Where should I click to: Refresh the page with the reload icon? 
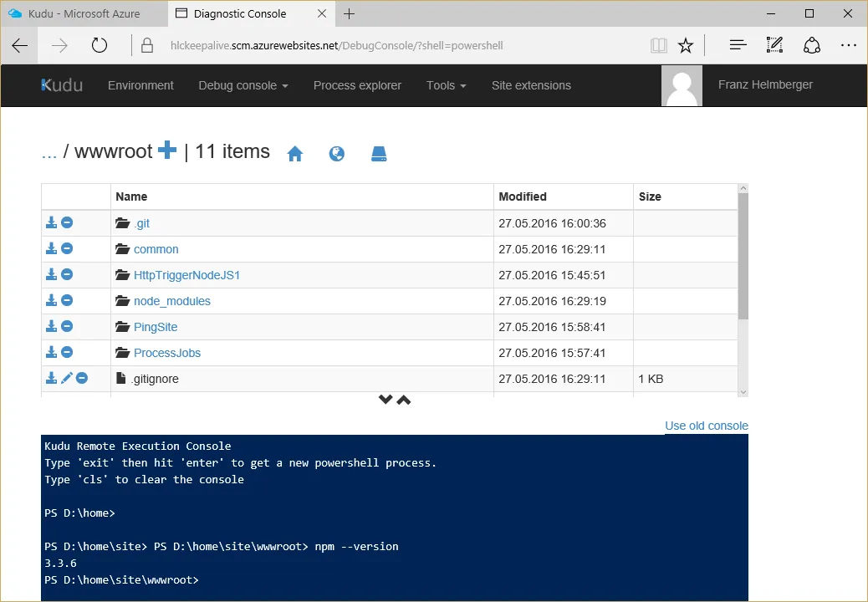point(100,45)
